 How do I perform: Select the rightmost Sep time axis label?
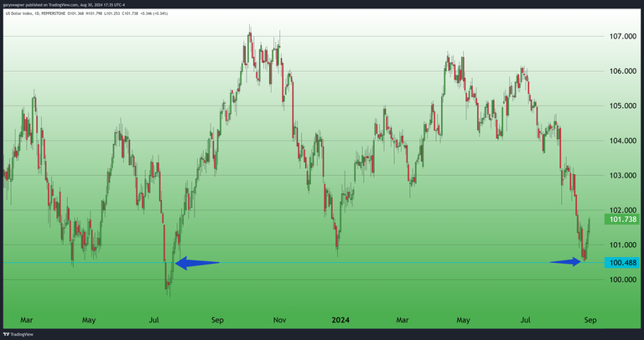point(589,320)
